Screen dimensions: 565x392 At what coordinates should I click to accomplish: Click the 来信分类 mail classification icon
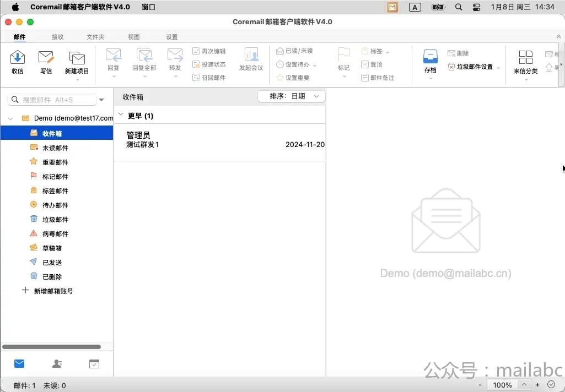pos(526,57)
